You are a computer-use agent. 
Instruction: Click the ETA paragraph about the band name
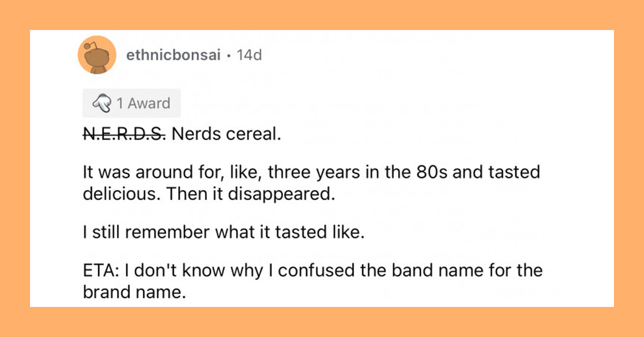coord(311,281)
